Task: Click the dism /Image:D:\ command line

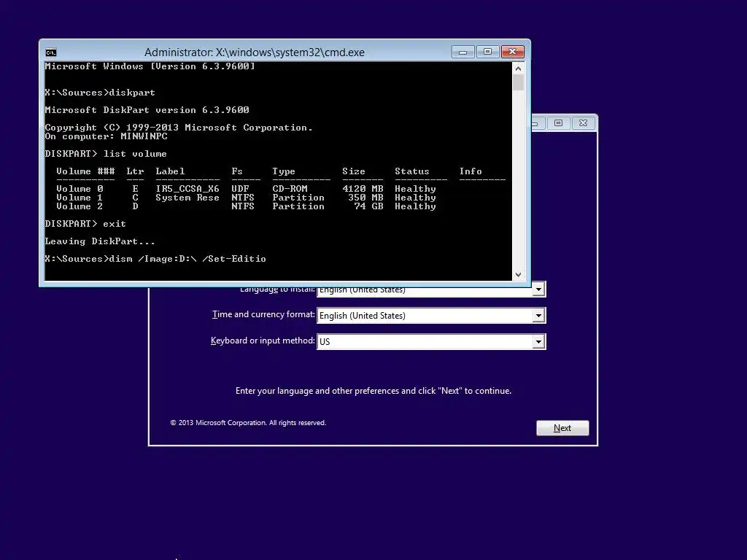Action: click(x=155, y=259)
